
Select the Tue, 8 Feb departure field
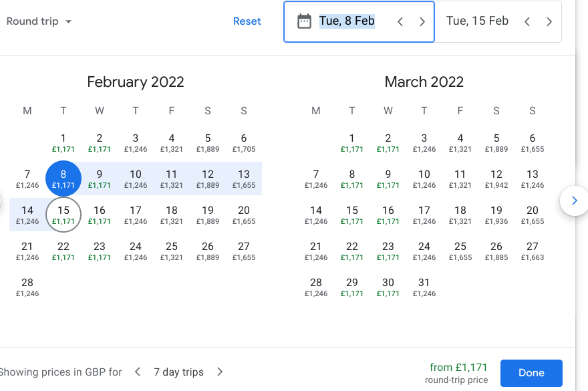347,21
